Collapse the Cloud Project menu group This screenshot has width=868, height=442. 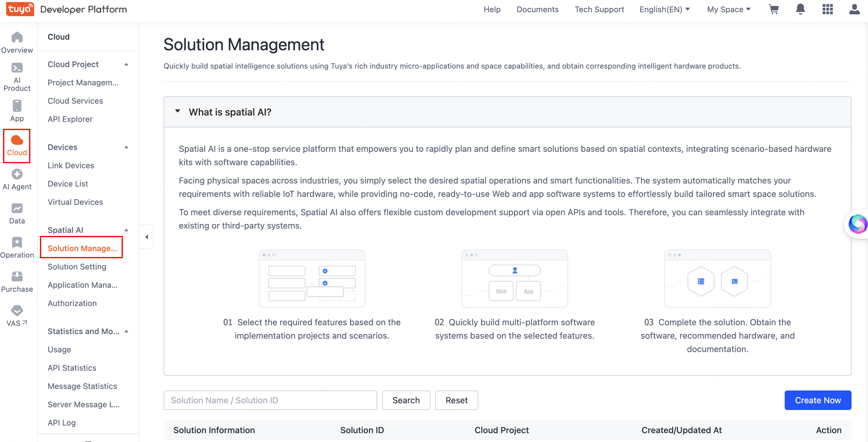point(126,64)
